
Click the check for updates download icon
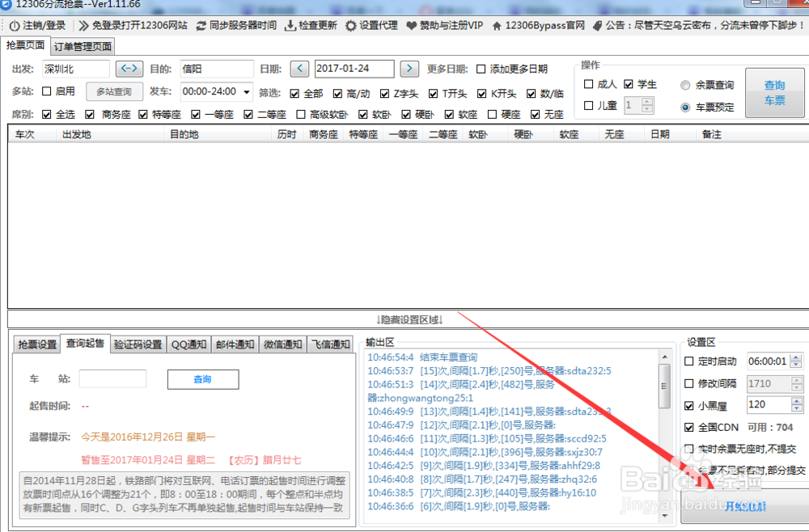(x=291, y=26)
